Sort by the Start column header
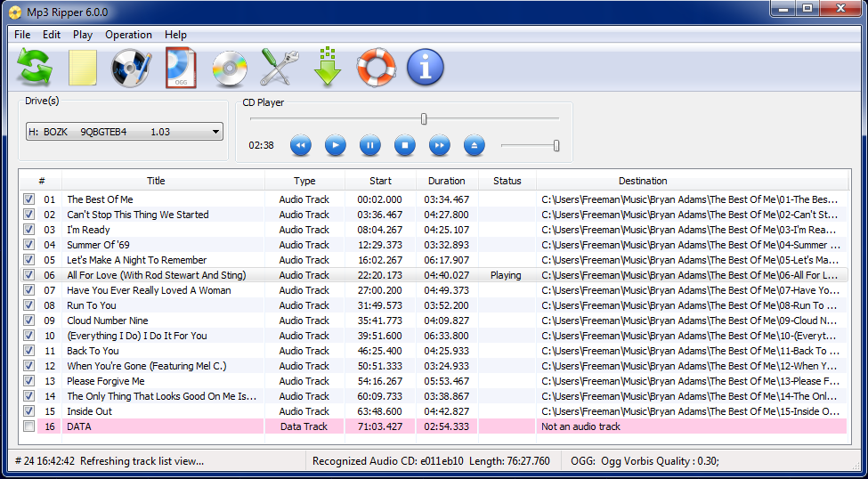Screen dimensions: 868x479 click(x=380, y=181)
